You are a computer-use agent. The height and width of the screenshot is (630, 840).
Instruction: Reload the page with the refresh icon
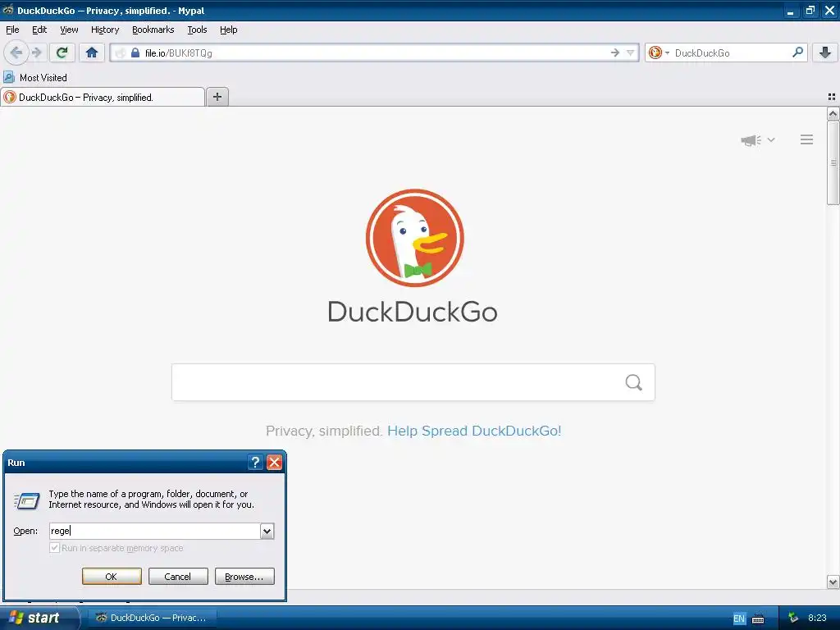click(x=62, y=52)
